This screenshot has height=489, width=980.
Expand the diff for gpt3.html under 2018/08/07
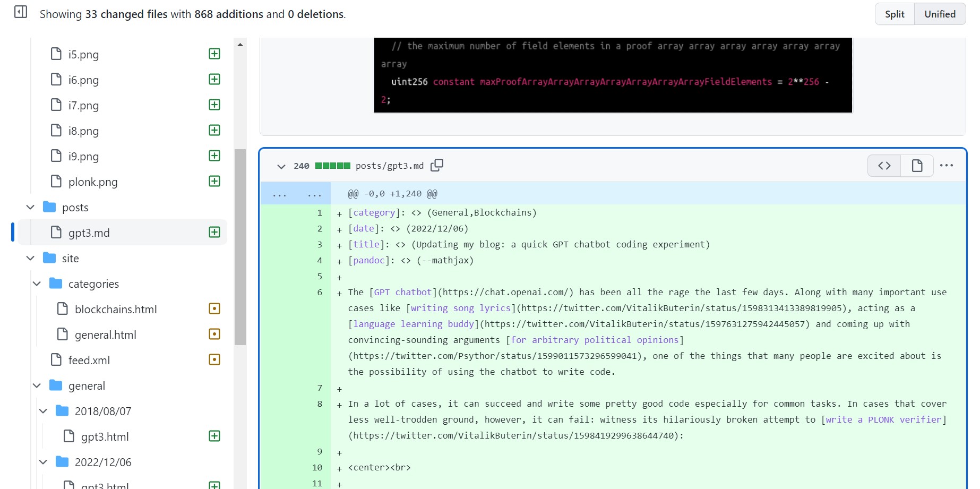[x=214, y=435]
